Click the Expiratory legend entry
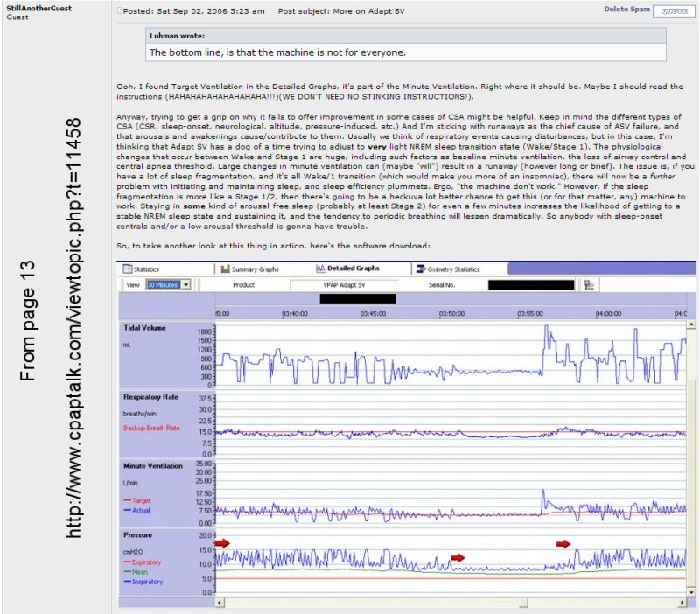Viewport: 700px width, 614px height. (x=143, y=562)
